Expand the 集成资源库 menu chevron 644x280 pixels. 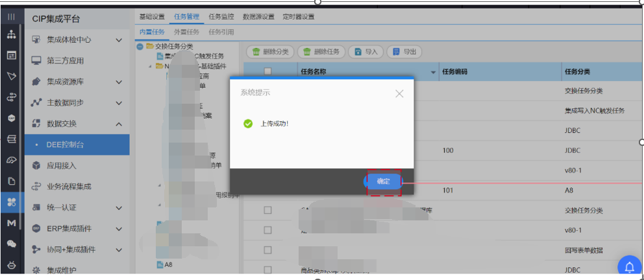[x=119, y=82]
